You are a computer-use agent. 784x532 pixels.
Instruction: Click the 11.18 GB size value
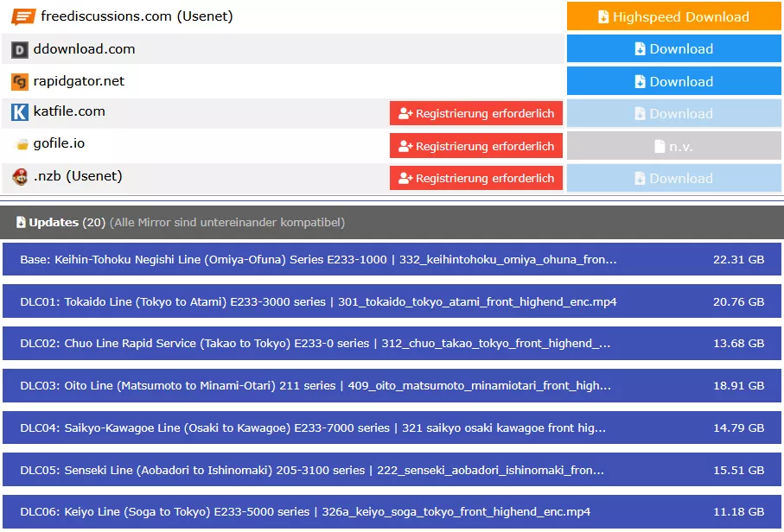click(x=738, y=511)
